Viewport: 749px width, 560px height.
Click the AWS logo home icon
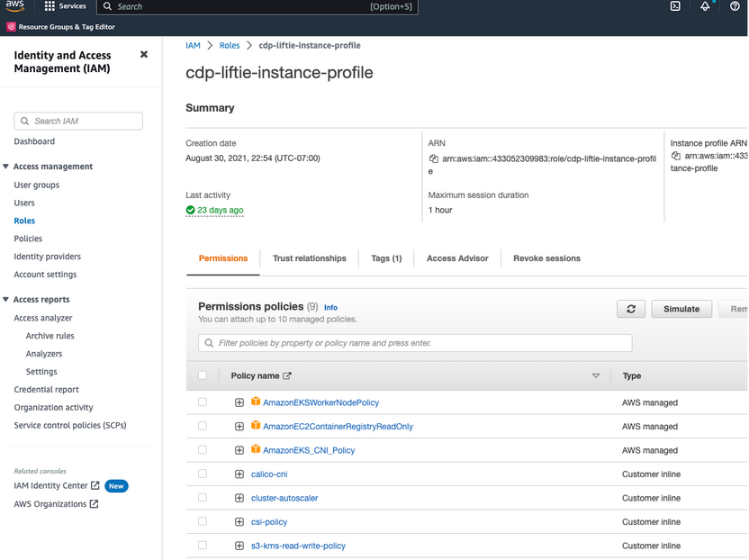15,6
